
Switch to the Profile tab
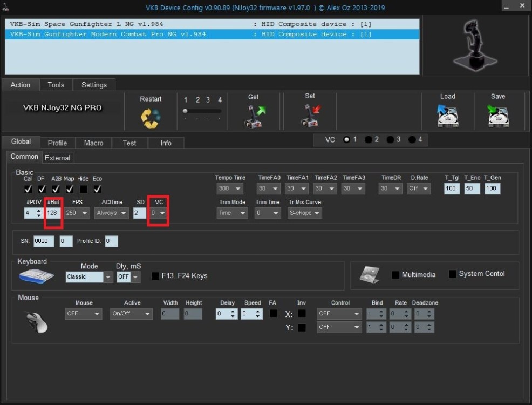coord(57,143)
